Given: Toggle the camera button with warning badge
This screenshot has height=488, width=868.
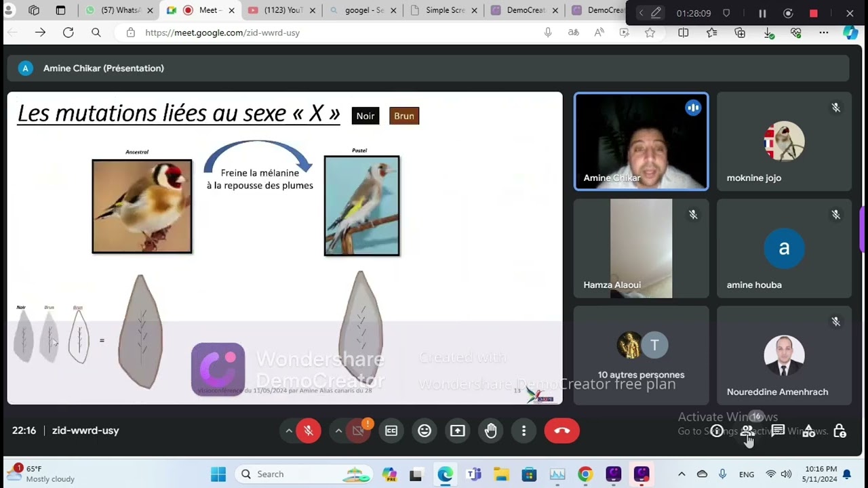Looking at the screenshot, I should coord(359,430).
